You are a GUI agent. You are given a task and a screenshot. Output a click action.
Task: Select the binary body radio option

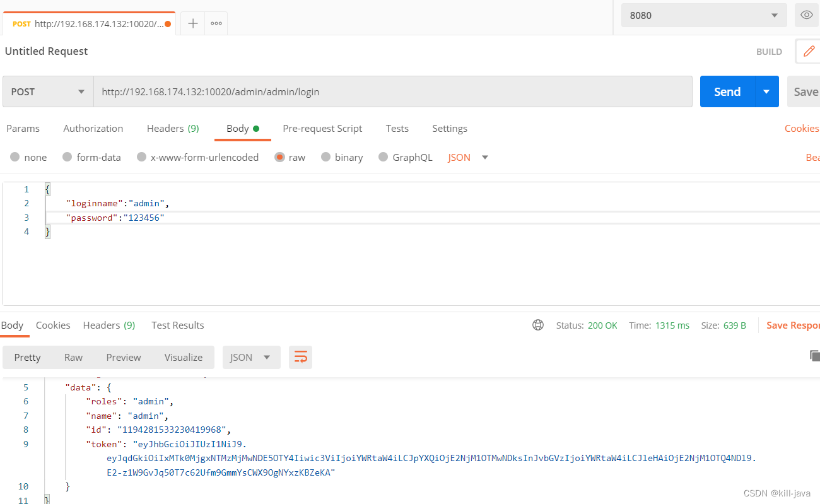(325, 157)
